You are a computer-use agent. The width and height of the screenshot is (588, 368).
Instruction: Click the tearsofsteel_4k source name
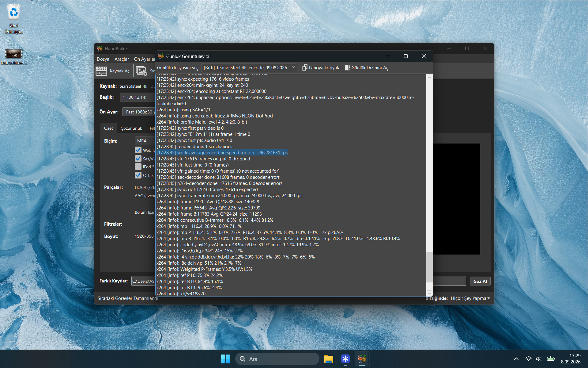133,86
